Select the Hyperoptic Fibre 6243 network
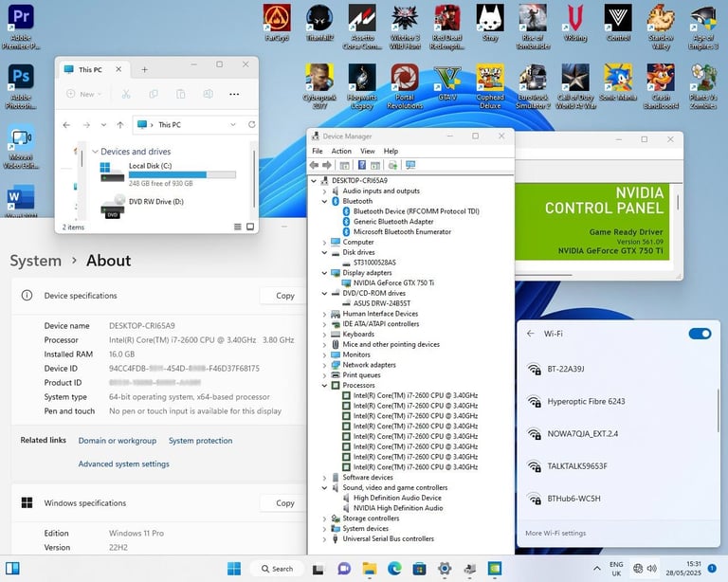Screen dimensions: 728x582 pyautogui.click(x=586, y=402)
